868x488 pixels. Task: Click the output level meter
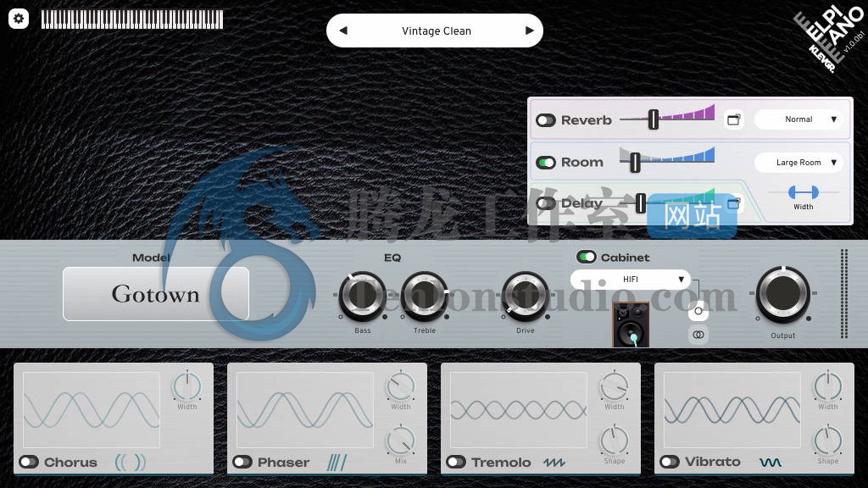(844, 293)
